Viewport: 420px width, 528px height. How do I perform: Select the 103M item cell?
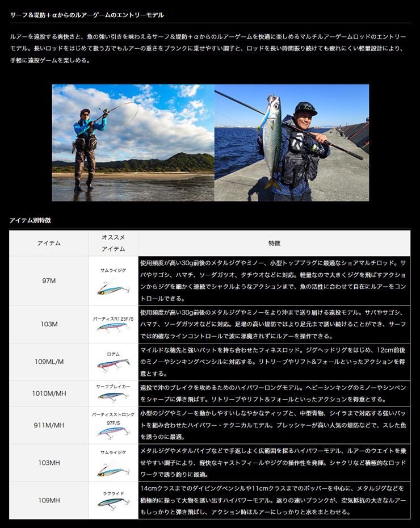point(49,324)
